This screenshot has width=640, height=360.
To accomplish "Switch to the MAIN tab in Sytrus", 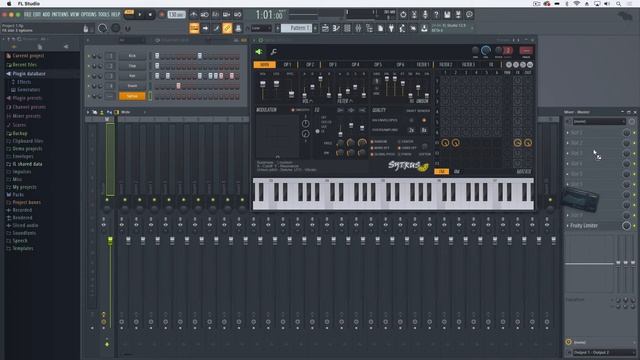I will 264,64.
